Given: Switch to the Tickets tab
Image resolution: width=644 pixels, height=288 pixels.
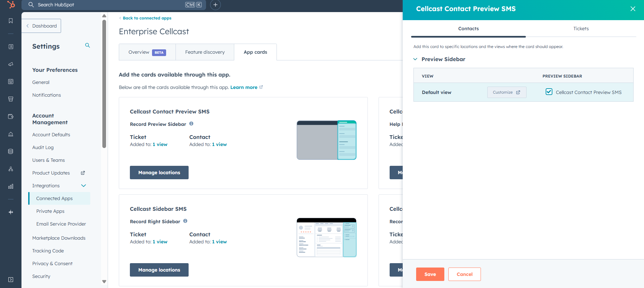Looking at the screenshot, I should [x=581, y=29].
